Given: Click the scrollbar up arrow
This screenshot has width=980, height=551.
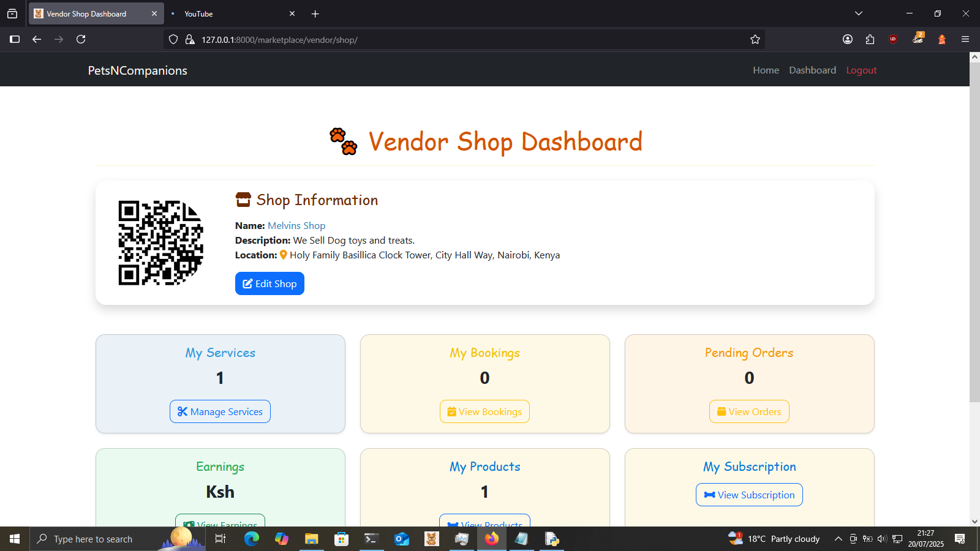Looking at the screenshot, I should coord(974,57).
